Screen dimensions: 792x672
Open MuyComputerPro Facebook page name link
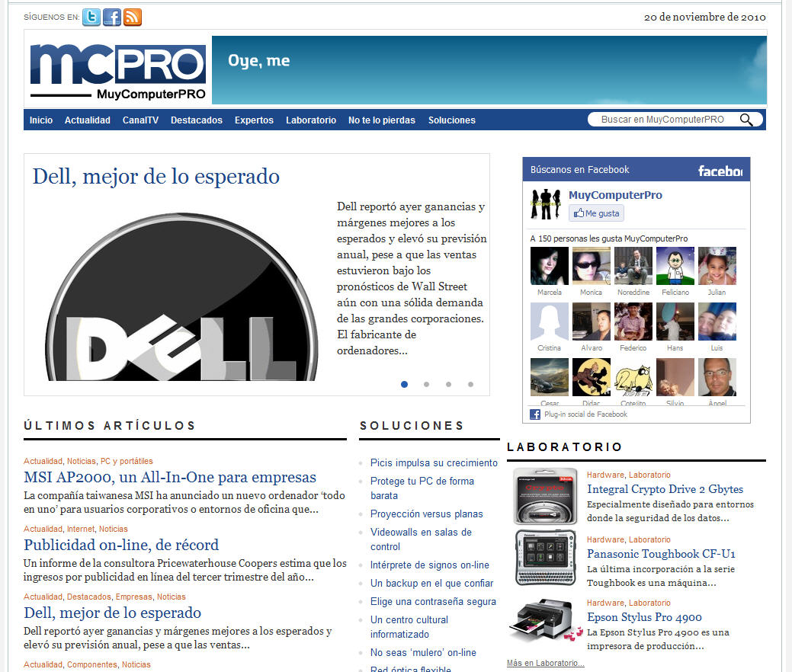point(615,195)
